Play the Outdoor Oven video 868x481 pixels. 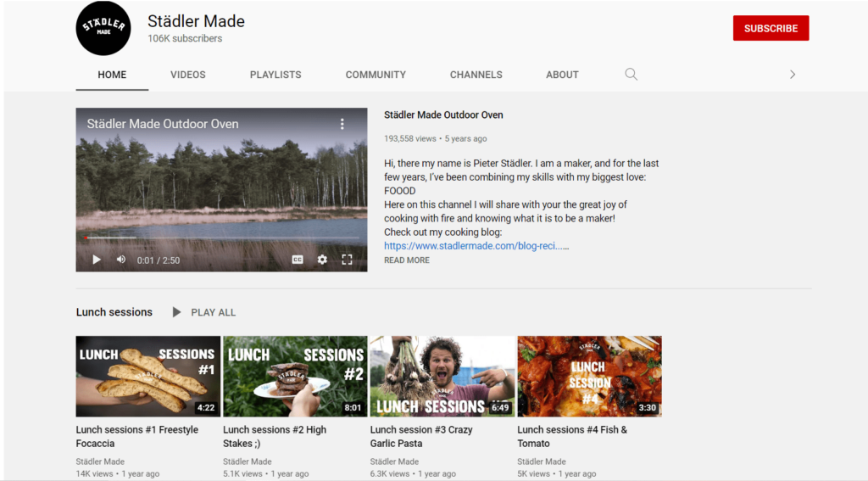click(x=97, y=260)
